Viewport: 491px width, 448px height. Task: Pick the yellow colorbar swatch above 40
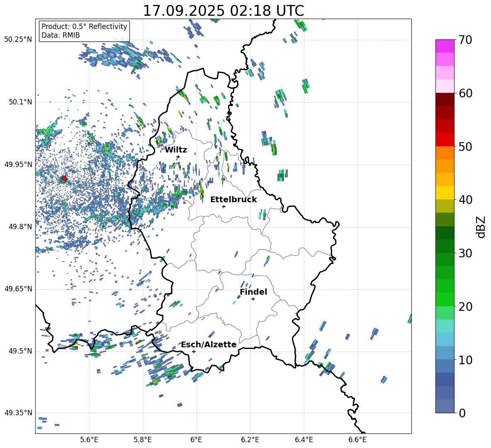(445, 193)
